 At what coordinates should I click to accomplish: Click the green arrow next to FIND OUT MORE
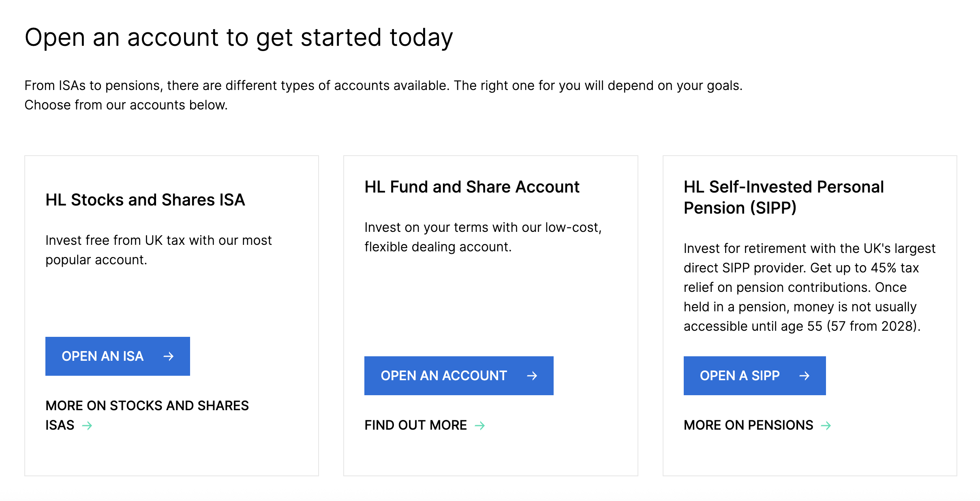pyautogui.click(x=480, y=425)
